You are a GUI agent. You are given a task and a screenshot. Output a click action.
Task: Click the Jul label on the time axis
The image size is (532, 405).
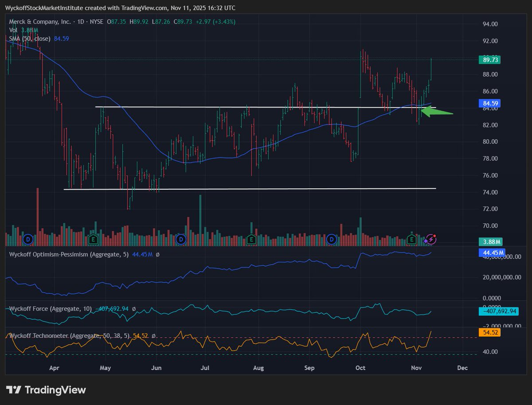click(x=205, y=368)
